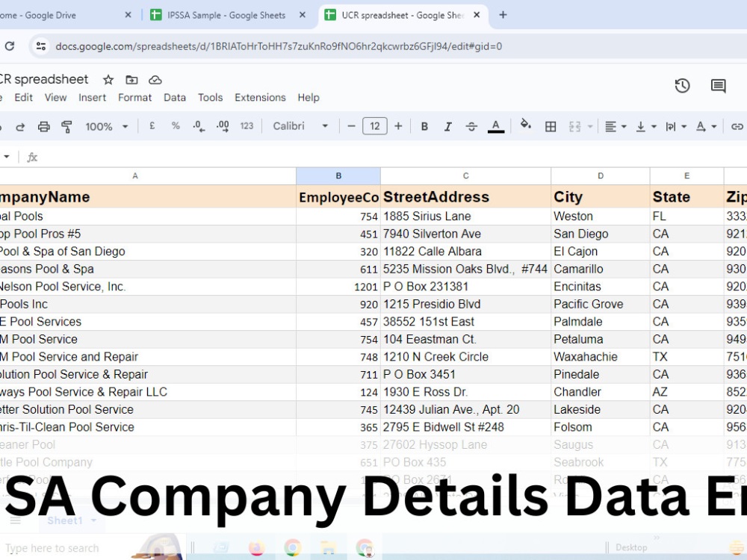The width and height of the screenshot is (747, 560).
Task: Toggle strikethrough formatting
Action: [x=471, y=127]
